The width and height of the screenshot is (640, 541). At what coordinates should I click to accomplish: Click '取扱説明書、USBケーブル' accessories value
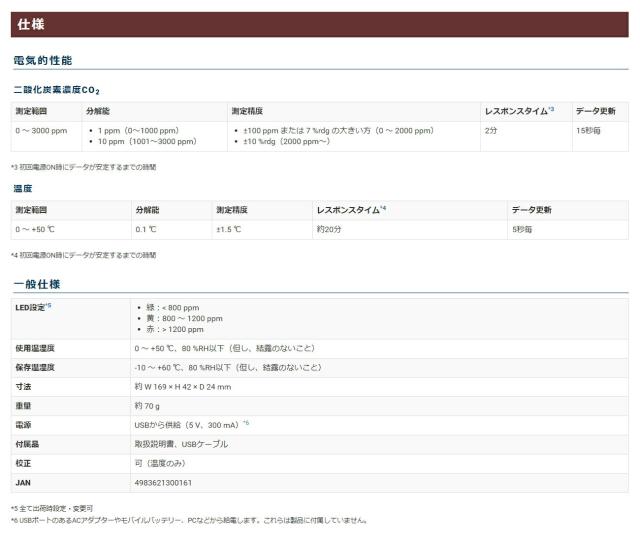pyautogui.click(x=181, y=444)
